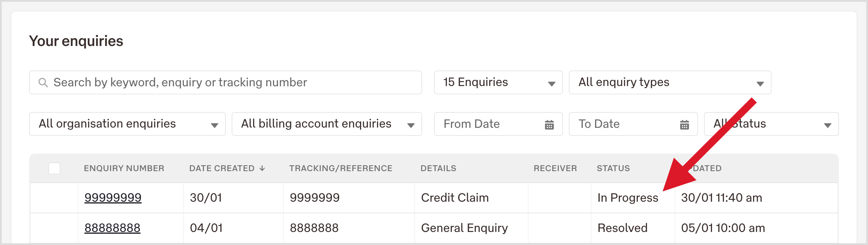
Task: Sort by Status column header
Action: [613, 168]
